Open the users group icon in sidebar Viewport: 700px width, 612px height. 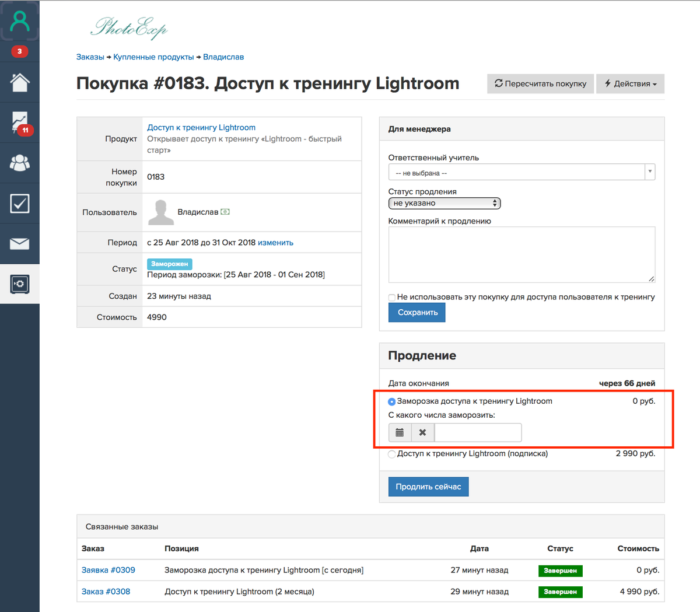pos(20,163)
